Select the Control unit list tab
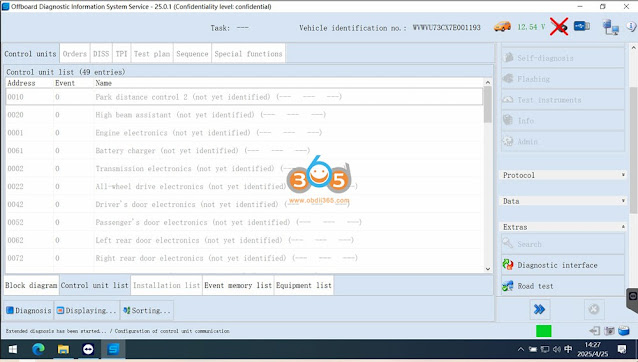 pyautogui.click(x=94, y=285)
